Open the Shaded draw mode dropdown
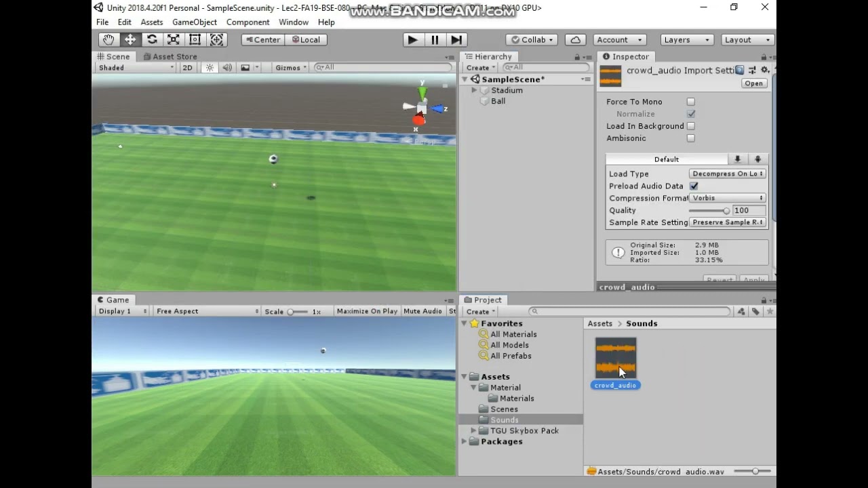 click(136, 67)
